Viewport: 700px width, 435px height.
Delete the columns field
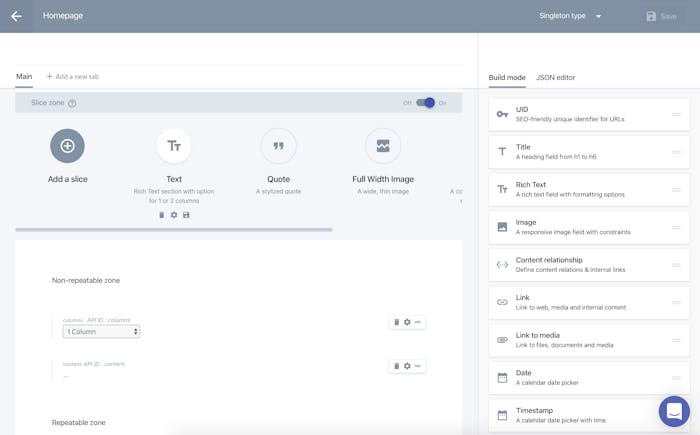pos(396,322)
